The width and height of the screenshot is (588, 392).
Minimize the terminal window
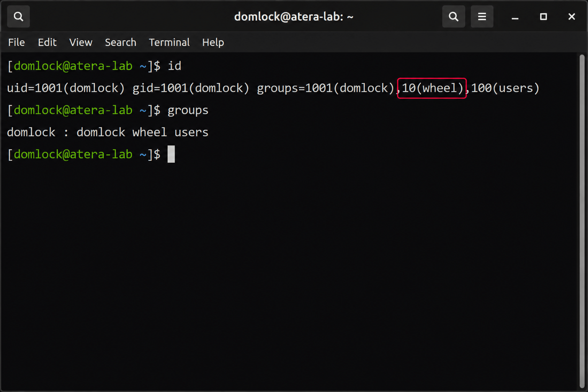point(515,17)
